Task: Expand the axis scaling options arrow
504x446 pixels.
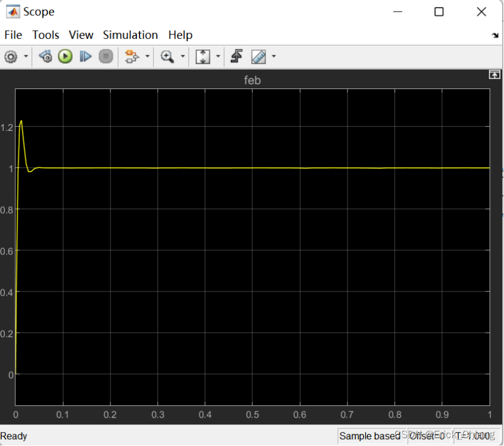Action: click(218, 56)
